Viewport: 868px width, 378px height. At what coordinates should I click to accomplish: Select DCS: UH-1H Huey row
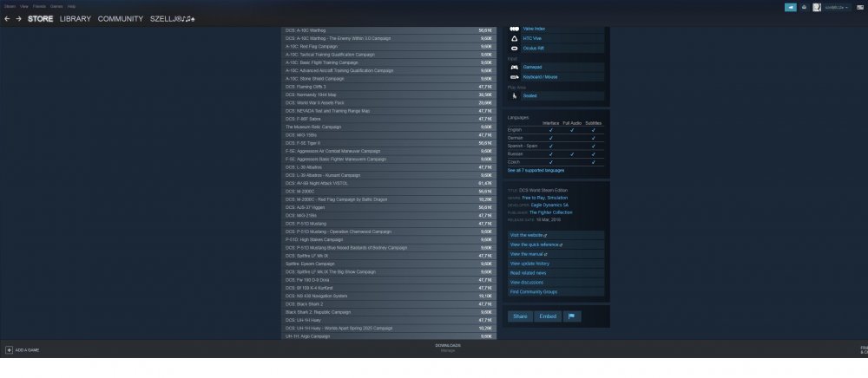389,320
